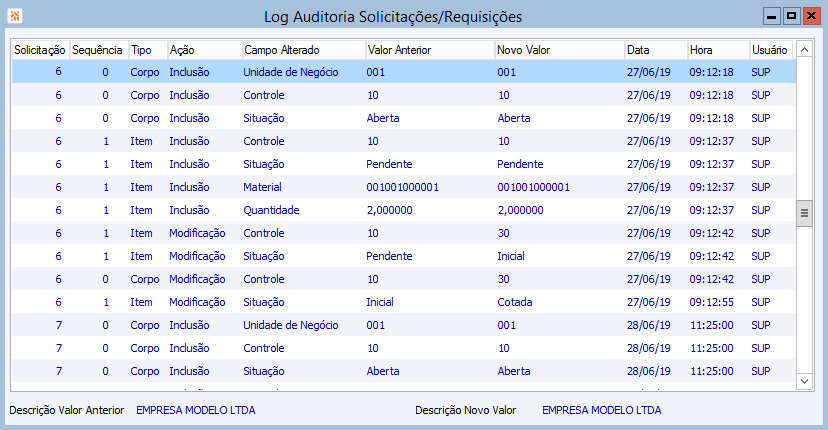
Task: Click the vertical scrollbar thumb
Action: (x=804, y=213)
